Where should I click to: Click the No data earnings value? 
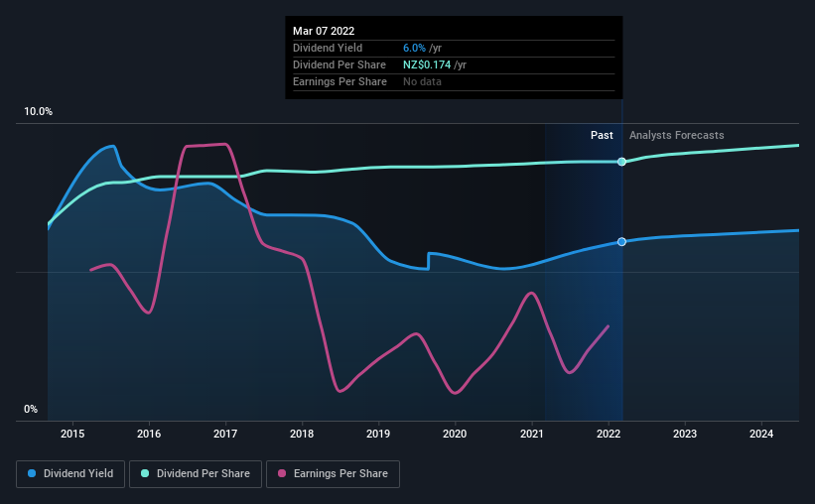(422, 81)
